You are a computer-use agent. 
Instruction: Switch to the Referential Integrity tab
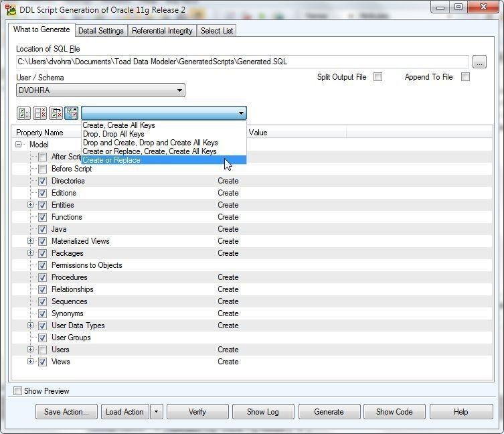click(162, 31)
